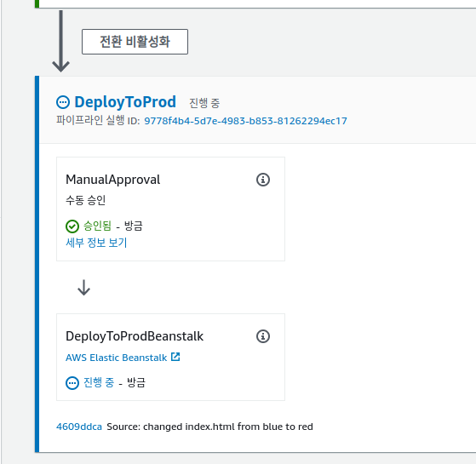The width and height of the screenshot is (476, 464).
Task: Open AWS Elastic Beanstalk link
Action: (x=117, y=358)
